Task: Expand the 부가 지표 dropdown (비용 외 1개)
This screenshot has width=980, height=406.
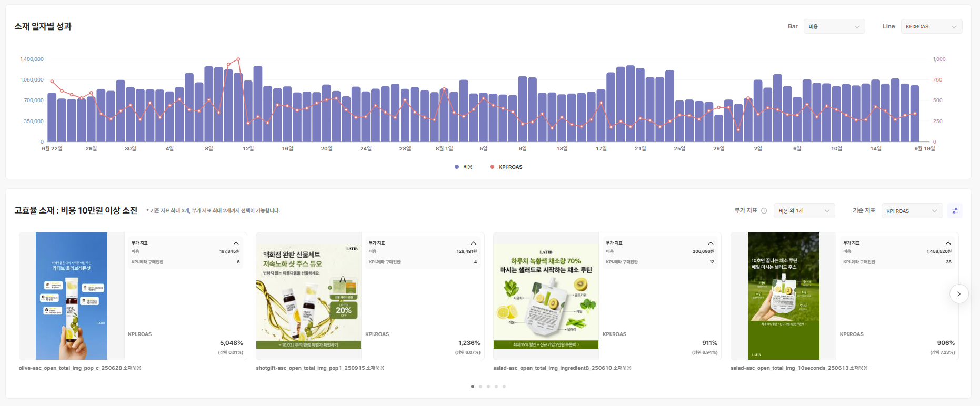Action: point(804,211)
